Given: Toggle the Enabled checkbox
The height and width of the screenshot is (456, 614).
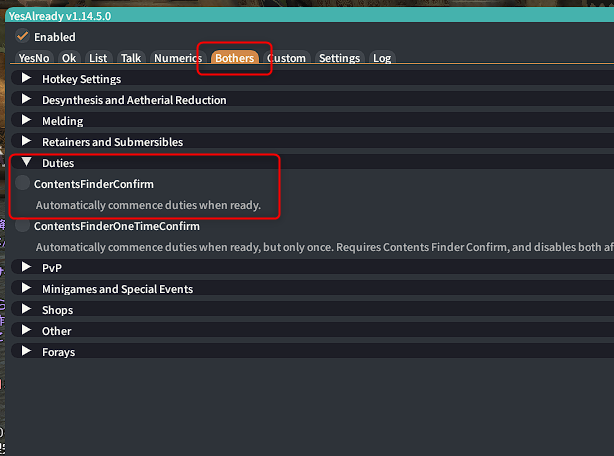Looking at the screenshot, I should pyautogui.click(x=23, y=36).
